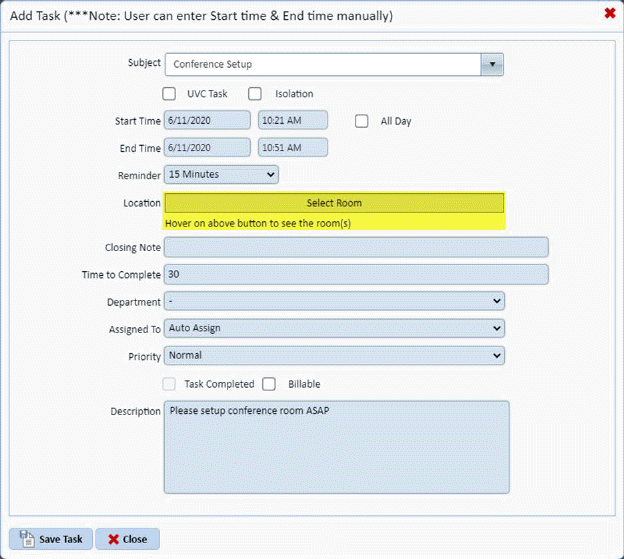This screenshot has height=559, width=624.
Task: Click the Closing Note text field
Action: tap(356, 247)
